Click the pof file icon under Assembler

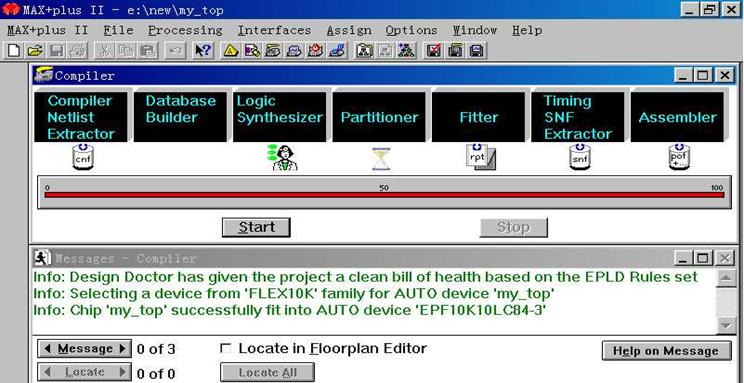pos(679,157)
